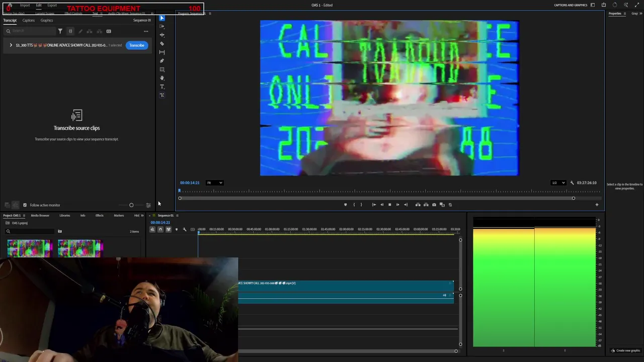Open the Markers panel tab
Viewport: 644px width, 362px height.
pyautogui.click(x=119, y=216)
